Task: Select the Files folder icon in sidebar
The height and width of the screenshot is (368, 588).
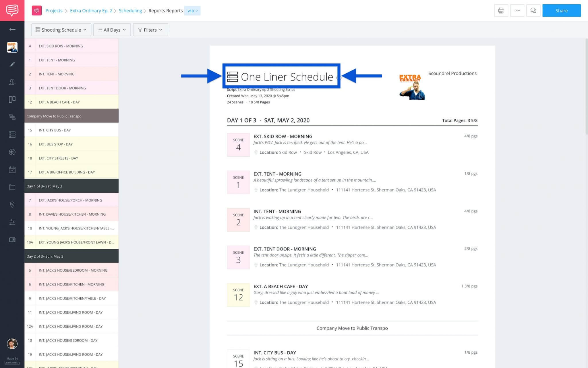Action: click(12, 187)
